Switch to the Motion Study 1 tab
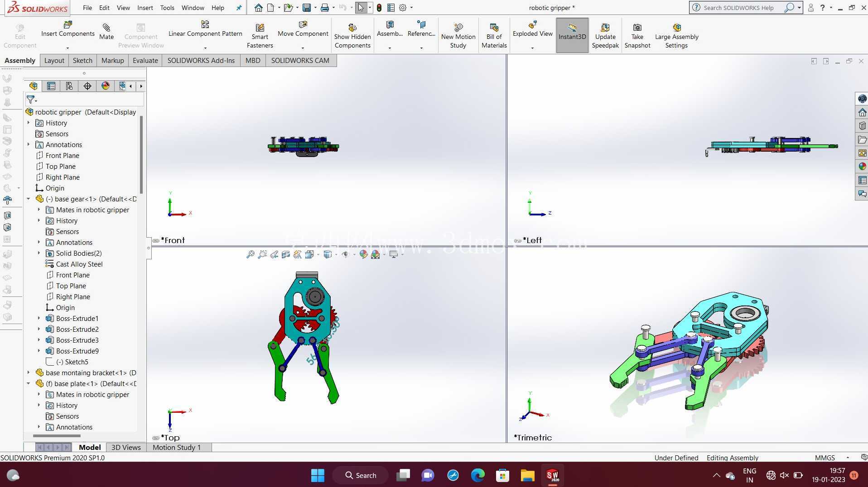The image size is (868, 487). click(177, 447)
